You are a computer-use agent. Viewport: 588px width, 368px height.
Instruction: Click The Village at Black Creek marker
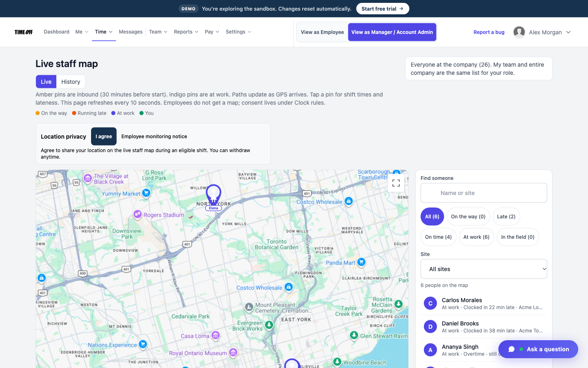pos(87,178)
